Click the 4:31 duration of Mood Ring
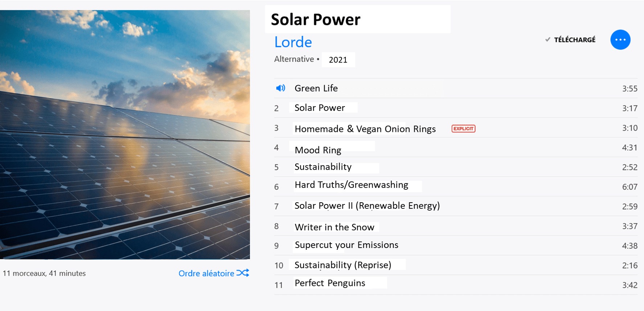644x311 pixels. click(629, 148)
